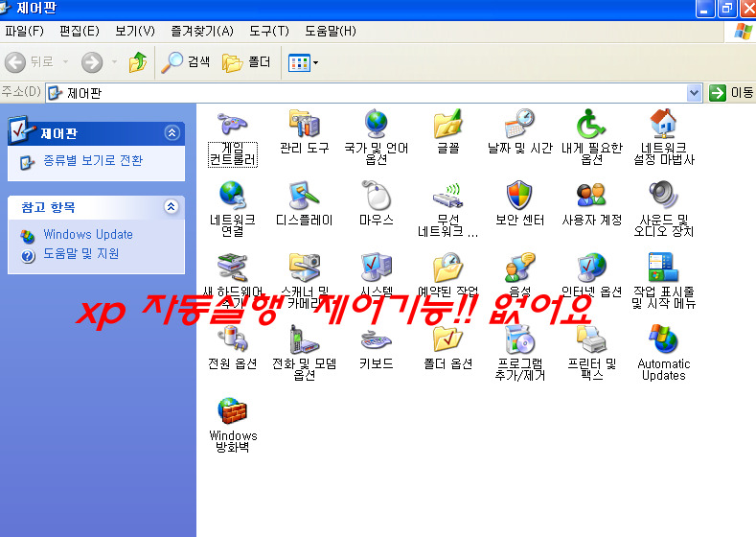Expand the back history dropdown arrow
This screenshot has height=537, width=756.
coord(66,62)
